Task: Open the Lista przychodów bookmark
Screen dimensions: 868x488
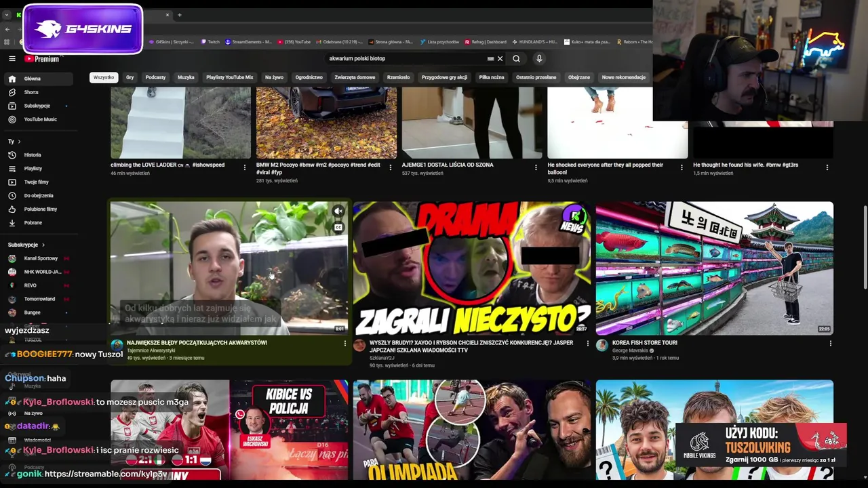Action: [439, 42]
